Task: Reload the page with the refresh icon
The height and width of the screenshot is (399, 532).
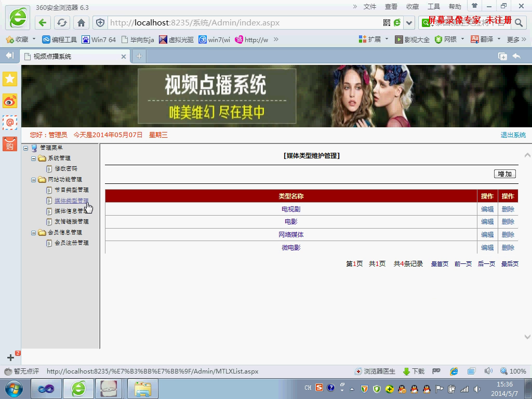Action: (62, 23)
